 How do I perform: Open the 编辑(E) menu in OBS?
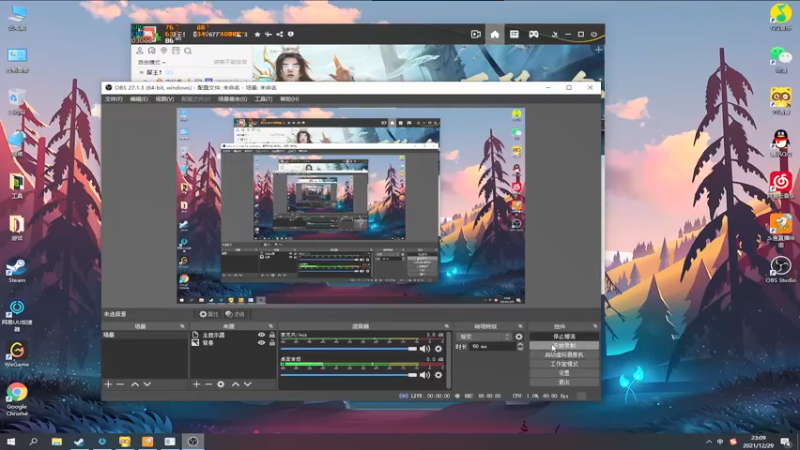coord(139,99)
